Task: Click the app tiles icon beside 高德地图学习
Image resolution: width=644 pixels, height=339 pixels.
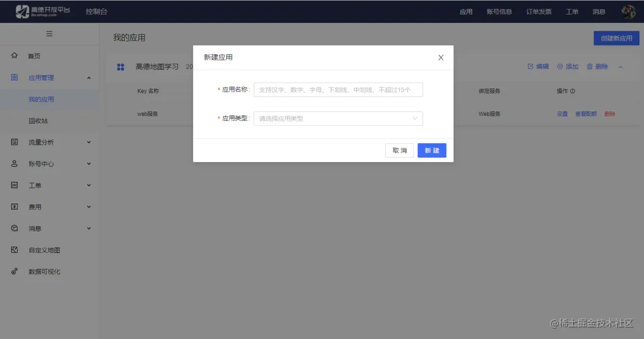Action: pyautogui.click(x=120, y=67)
